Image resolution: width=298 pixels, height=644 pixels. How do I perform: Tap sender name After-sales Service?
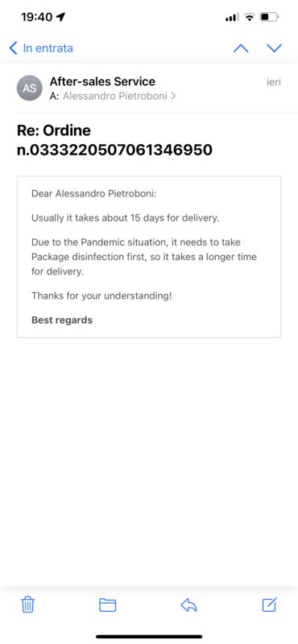(x=102, y=81)
